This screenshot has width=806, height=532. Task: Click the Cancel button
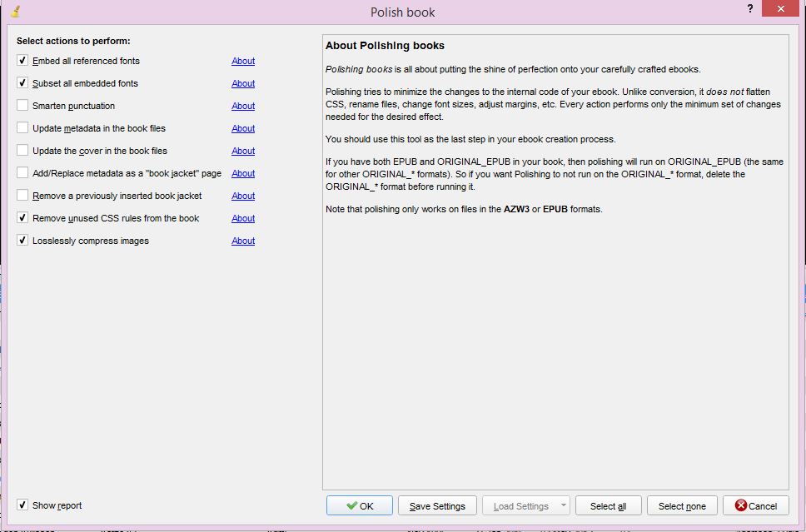click(756, 506)
